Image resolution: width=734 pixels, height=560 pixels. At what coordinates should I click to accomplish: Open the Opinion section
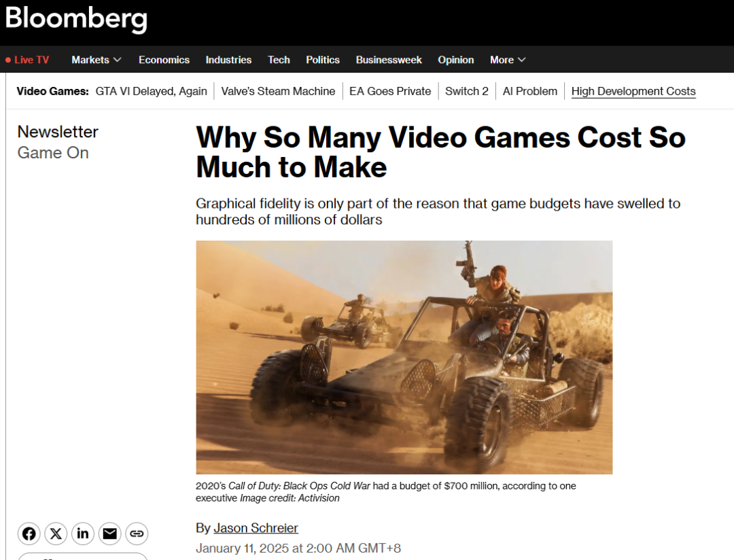pyautogui.click(x=455, y=60)
